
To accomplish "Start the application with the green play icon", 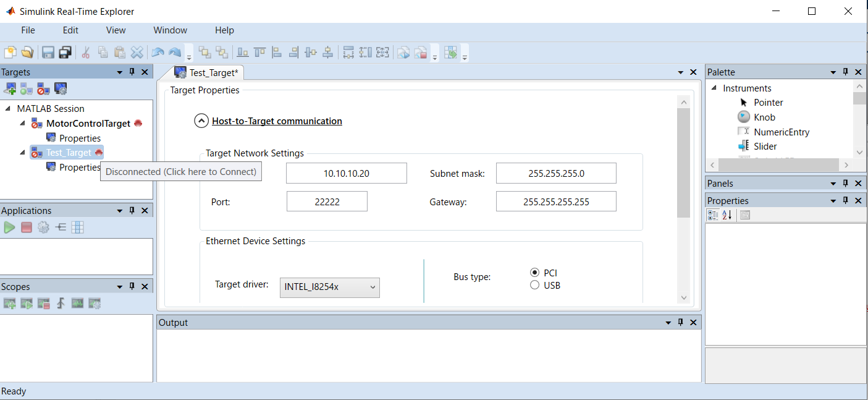I will coord(9,228).
